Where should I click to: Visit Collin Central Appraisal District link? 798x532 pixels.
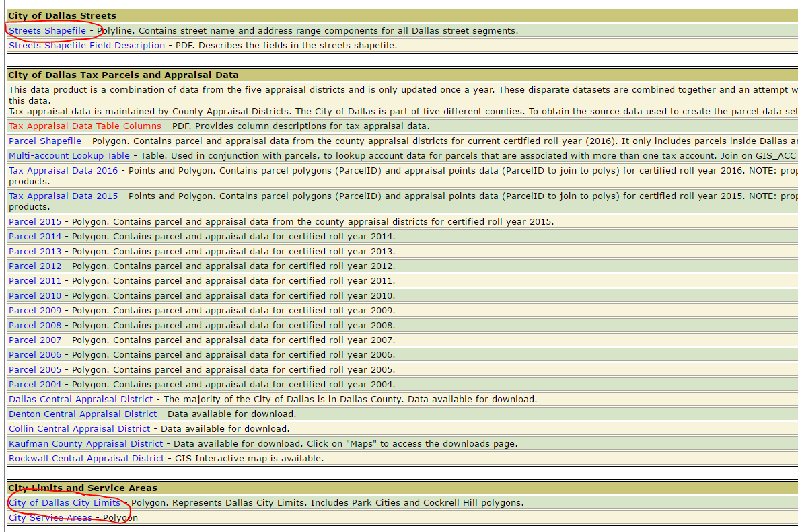[79, 428]
